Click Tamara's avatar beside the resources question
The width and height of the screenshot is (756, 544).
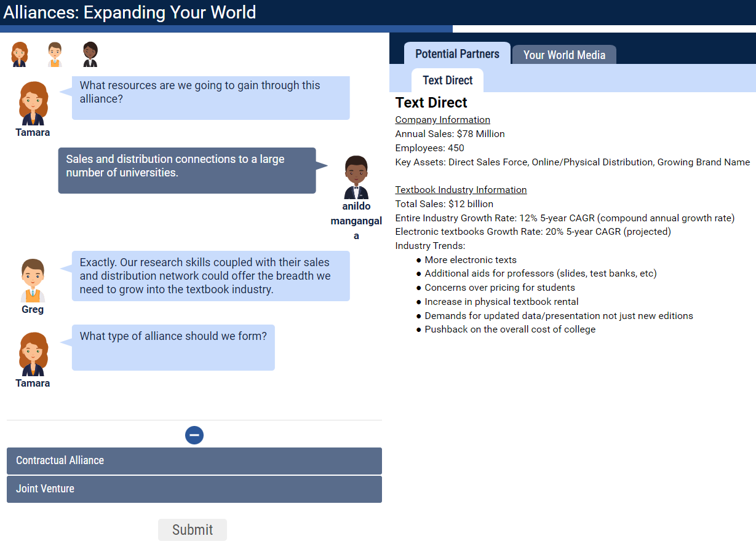[33, 103]
